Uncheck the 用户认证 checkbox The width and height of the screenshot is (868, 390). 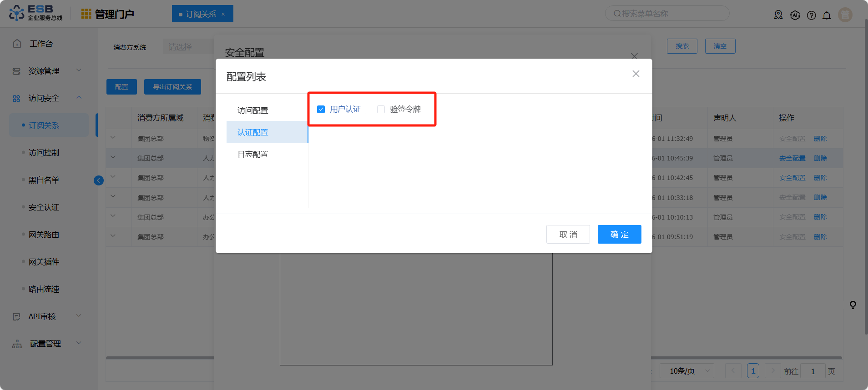[x=321, y=110]
